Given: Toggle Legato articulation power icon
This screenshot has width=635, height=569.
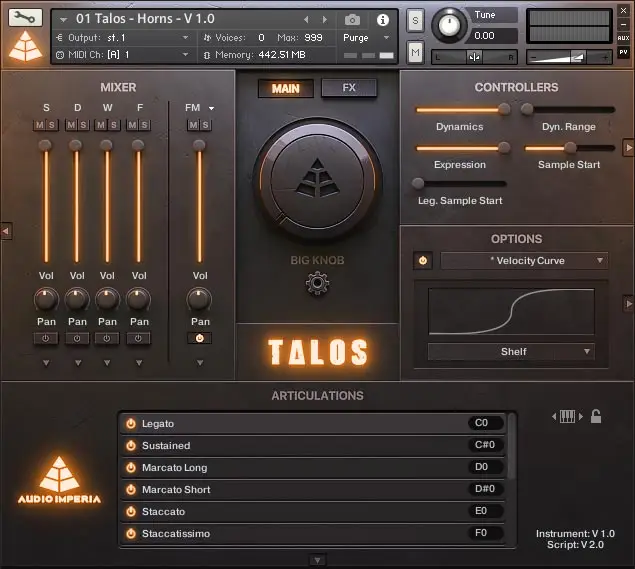Looking at the screenshot, I should click(x=130, y=424).
